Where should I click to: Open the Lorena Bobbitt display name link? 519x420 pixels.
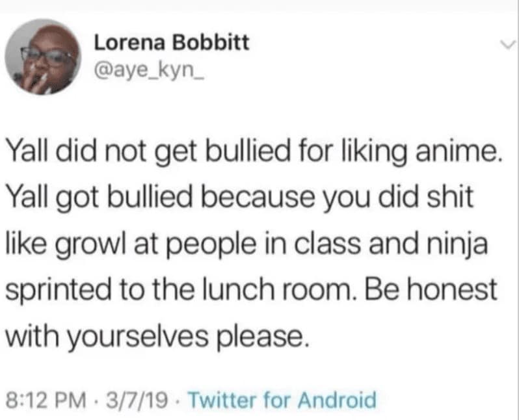click(x=171, y=44)
